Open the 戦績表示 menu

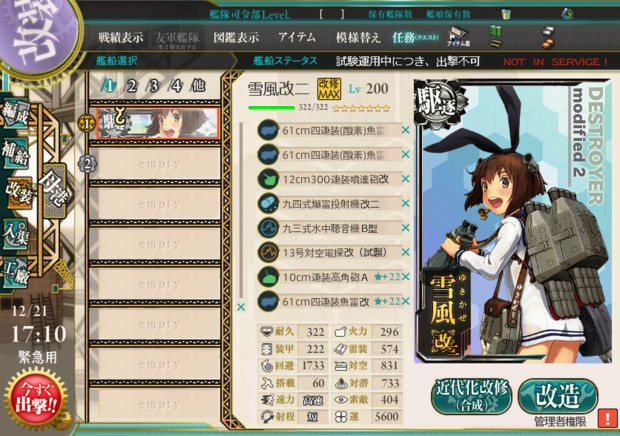tap(121, 38)
